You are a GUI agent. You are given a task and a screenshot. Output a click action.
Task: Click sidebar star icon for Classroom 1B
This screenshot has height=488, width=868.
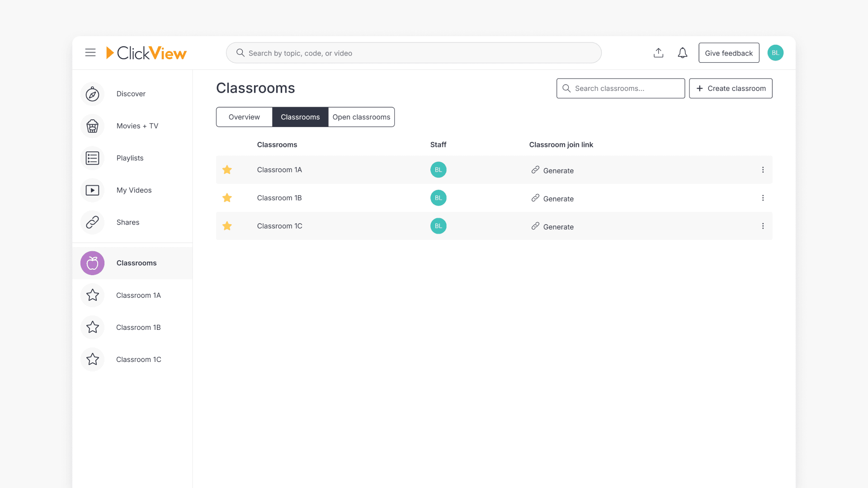pyautogui.click(x=92, y=327)
